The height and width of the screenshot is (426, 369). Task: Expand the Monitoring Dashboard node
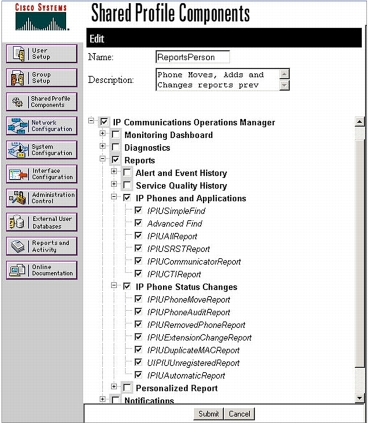click(x=102, y=134)
